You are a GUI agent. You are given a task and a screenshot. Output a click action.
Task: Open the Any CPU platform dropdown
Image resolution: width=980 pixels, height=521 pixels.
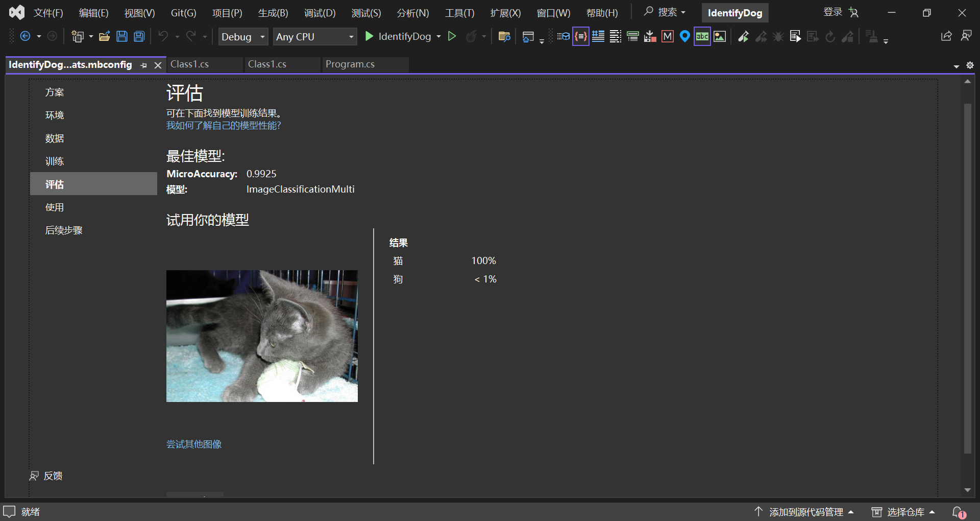coord(314,37)
